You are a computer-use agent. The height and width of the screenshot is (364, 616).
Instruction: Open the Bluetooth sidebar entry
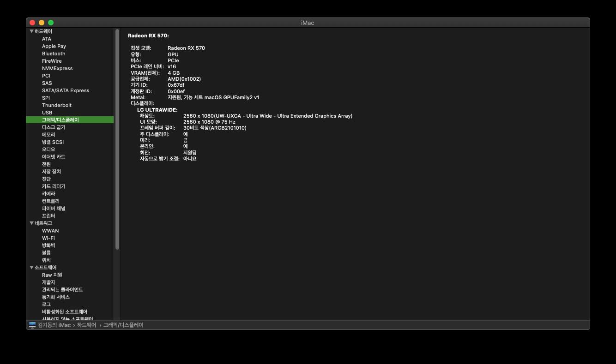[54, 54]
